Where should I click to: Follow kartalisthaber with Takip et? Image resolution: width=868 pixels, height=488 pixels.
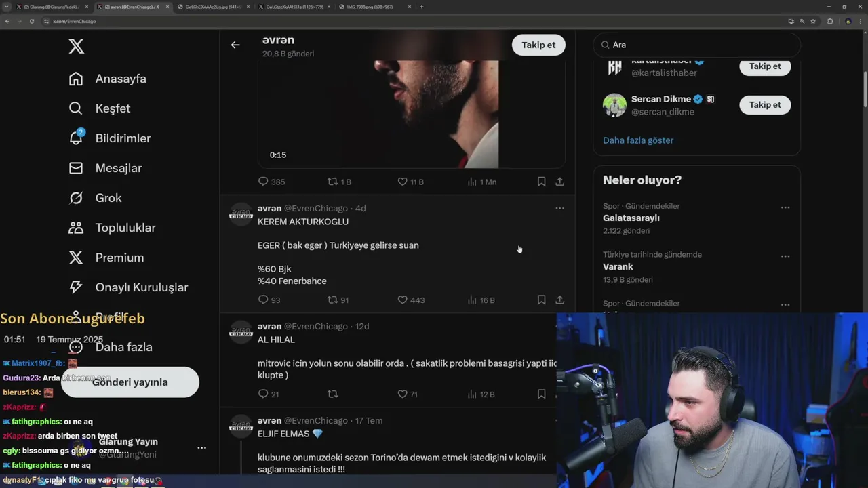tap(765, 66)
